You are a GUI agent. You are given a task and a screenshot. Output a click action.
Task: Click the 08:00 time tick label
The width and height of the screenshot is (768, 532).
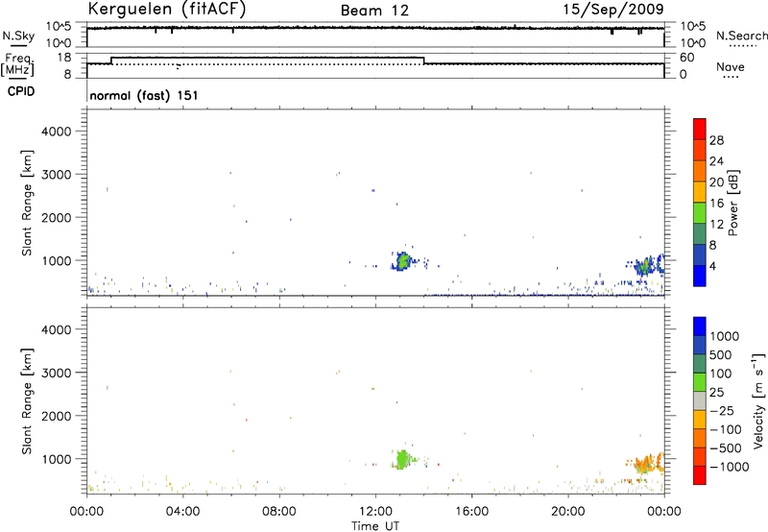[278, 512]
